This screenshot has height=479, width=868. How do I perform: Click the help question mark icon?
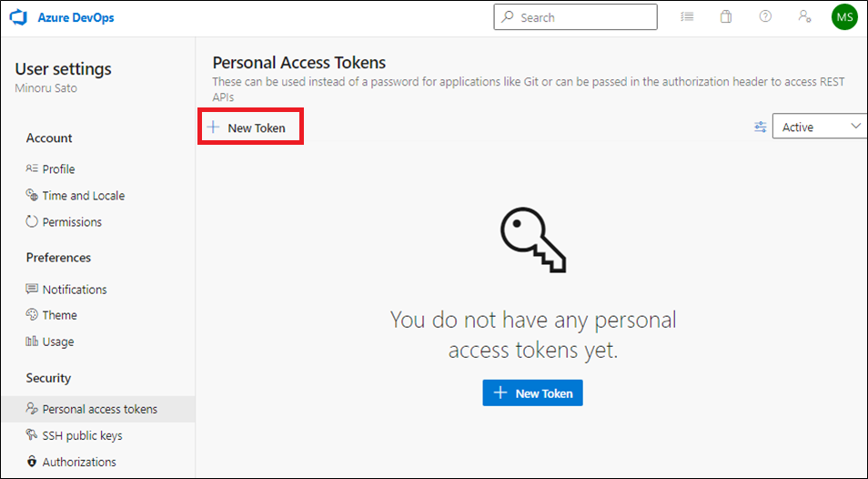click(x=765, y=16)
